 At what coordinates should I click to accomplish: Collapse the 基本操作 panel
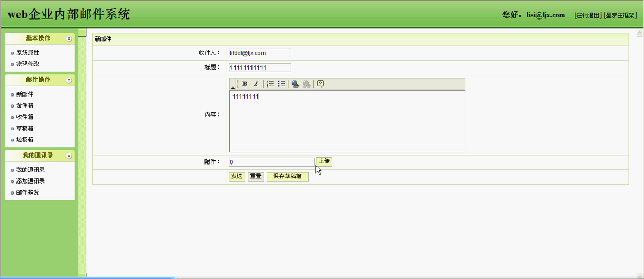pyautogui.click(x=69, y=39)
